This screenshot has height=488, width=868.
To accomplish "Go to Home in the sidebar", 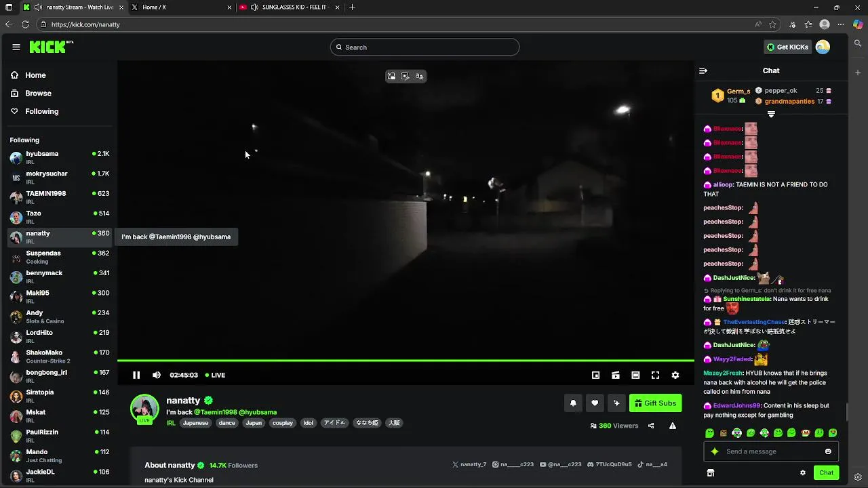I will (29, 75).
